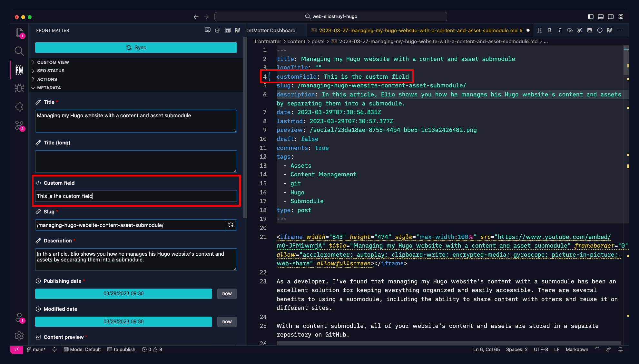The image size is (639, 364).
Task: Toggle the primary sidebar layout icon
Action: coord(591,16)
